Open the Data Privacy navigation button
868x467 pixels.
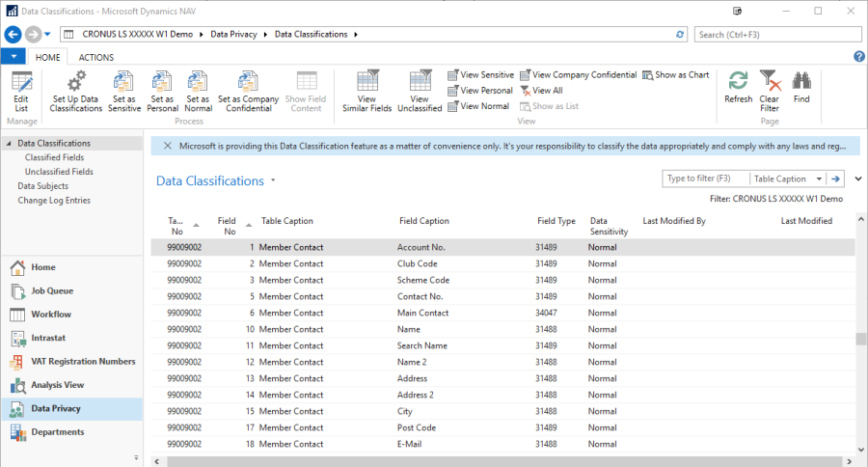[70, 409]
